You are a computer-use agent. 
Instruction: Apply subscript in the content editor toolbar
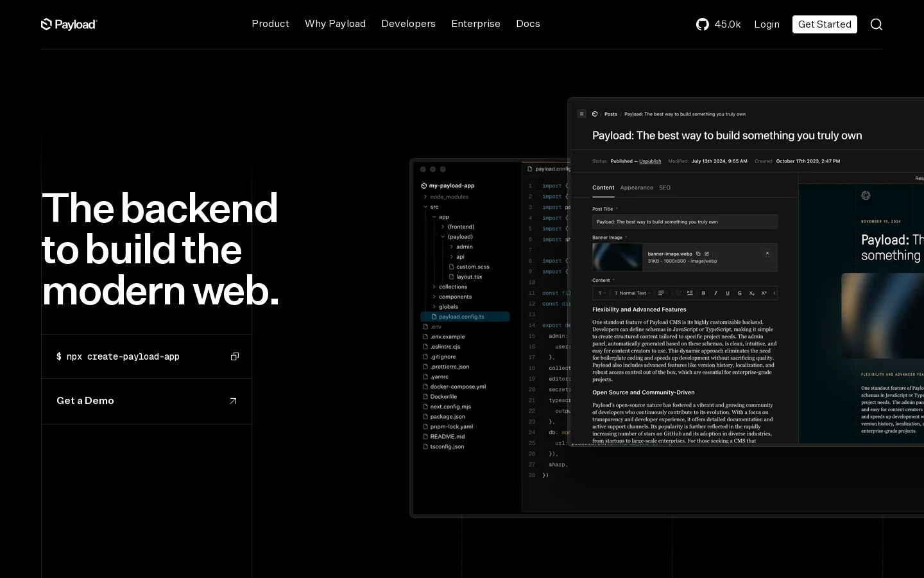[x=752, y=293]
